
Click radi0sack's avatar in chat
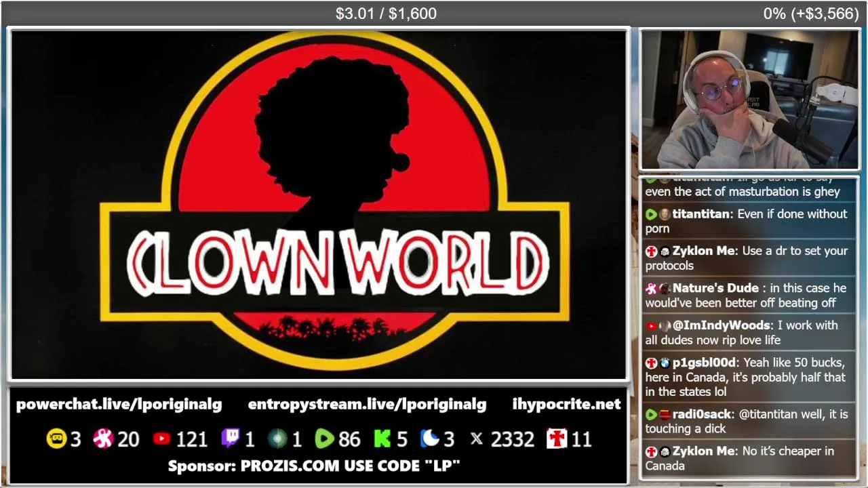click(665, 414)
